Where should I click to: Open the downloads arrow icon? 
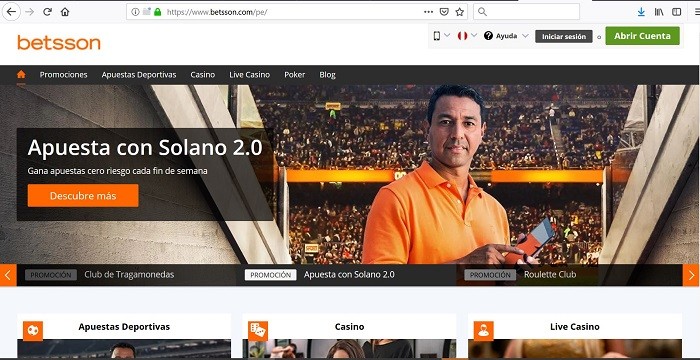point(641,12)
